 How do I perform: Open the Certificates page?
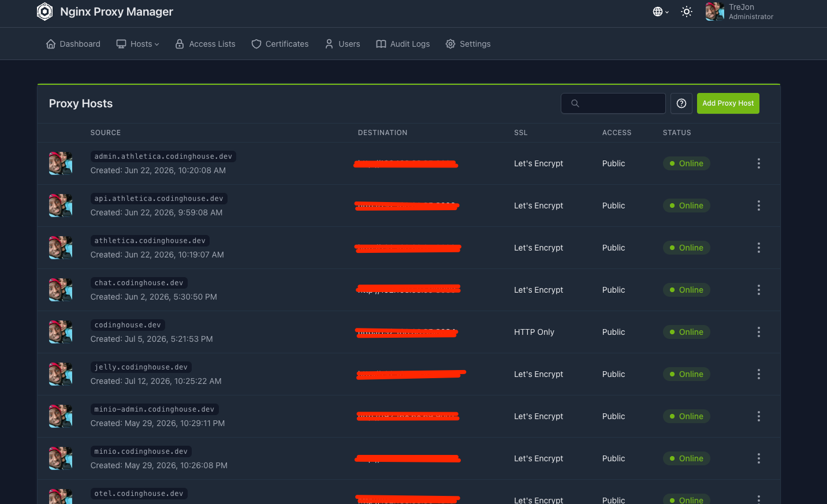(280, 44)
